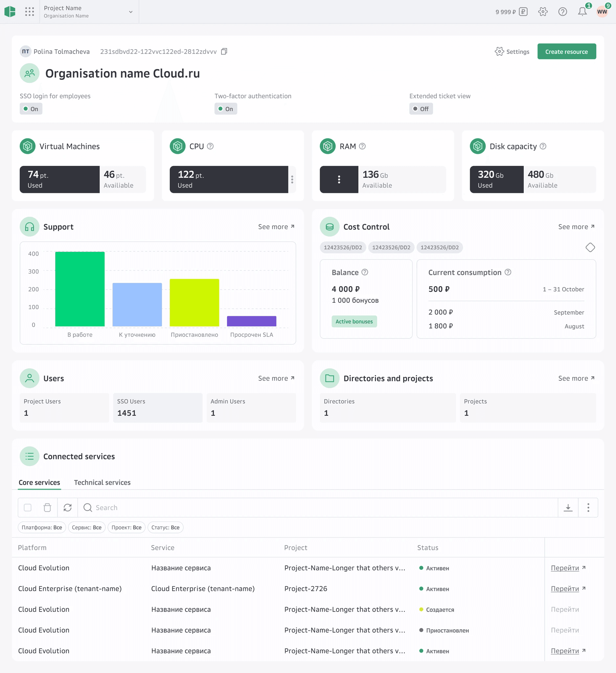Open the help question mark icon in header

(x=562, y=12)
